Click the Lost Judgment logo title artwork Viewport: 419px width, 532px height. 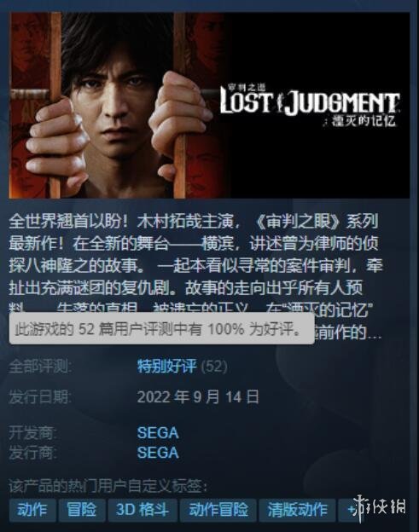pyautogui.click(x=310, y=105)
